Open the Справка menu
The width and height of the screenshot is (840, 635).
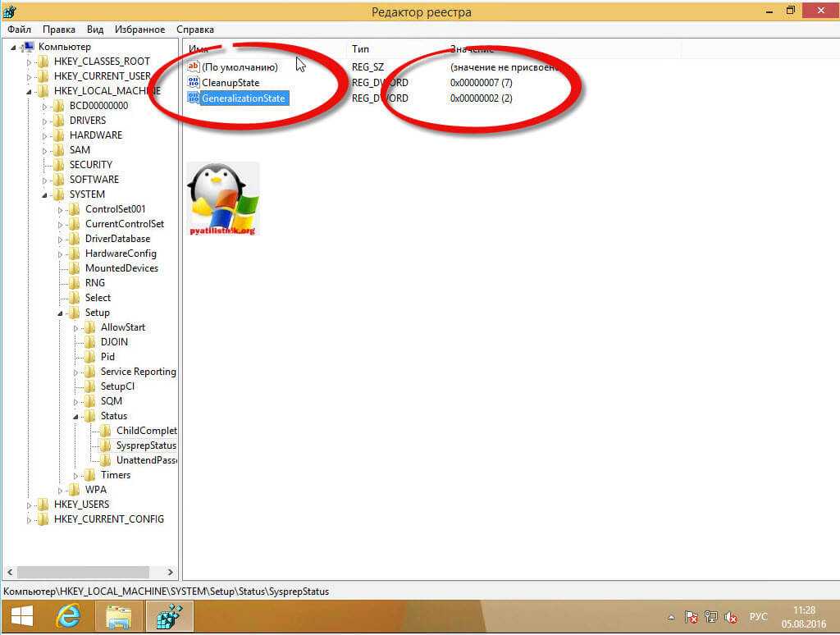coord(195,30)
